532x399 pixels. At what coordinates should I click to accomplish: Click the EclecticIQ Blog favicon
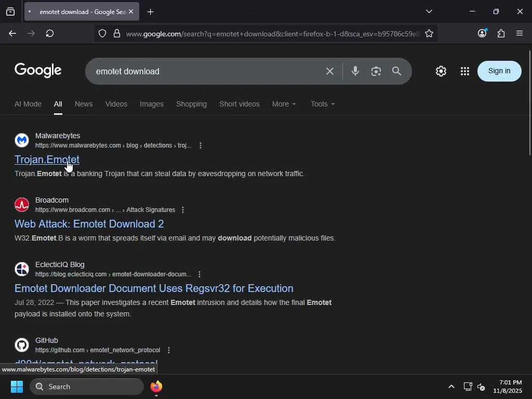pos(22,269)
